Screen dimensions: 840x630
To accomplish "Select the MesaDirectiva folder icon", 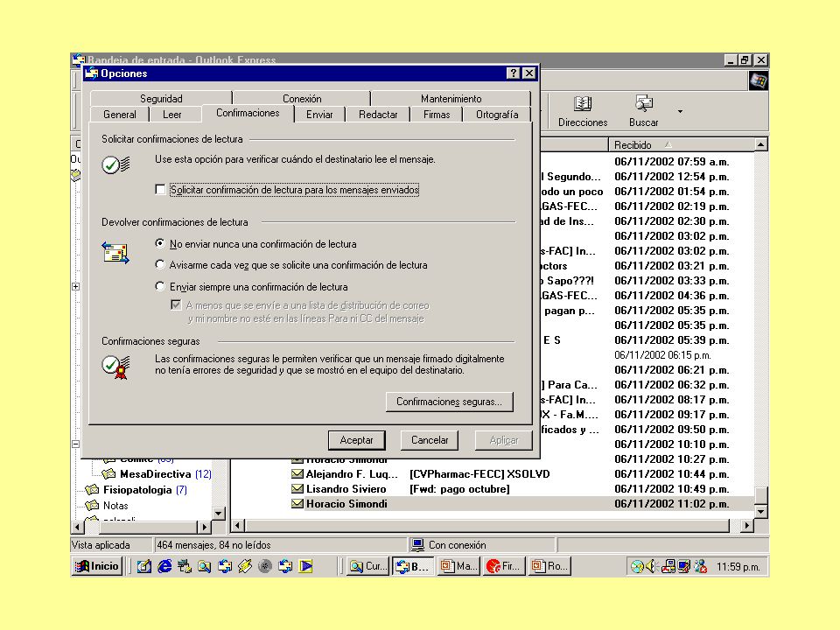I will (108, 473).
